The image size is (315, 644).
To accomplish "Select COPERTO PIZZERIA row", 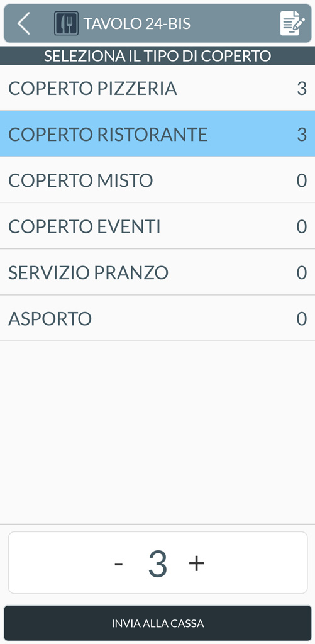I will click(x=157, y=88).
